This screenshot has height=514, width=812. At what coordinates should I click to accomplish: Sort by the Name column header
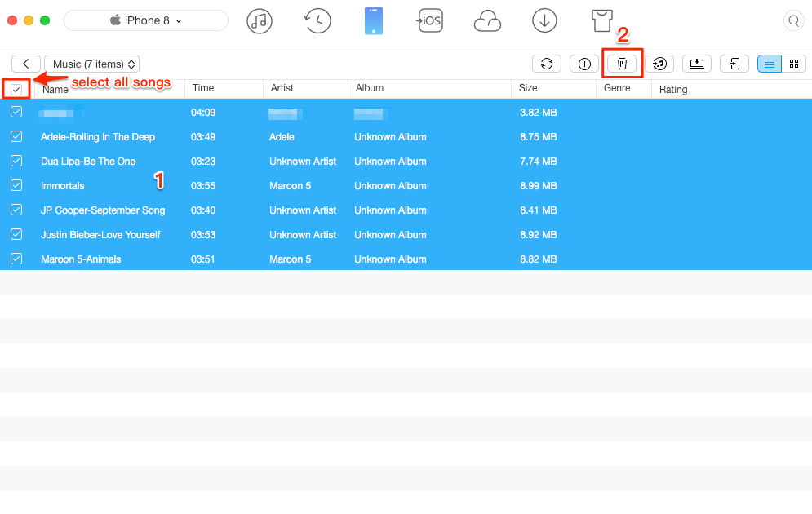(55, 90)
